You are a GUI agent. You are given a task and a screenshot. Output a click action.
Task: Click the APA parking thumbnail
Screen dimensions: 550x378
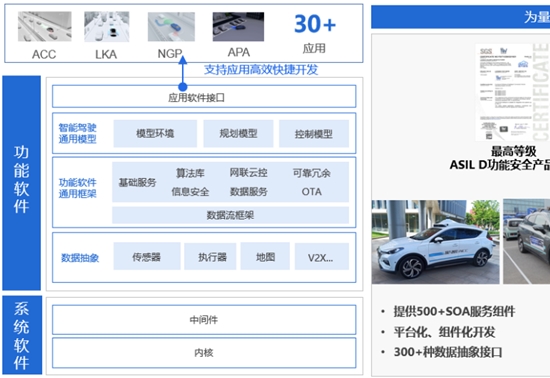coord(238,27)
